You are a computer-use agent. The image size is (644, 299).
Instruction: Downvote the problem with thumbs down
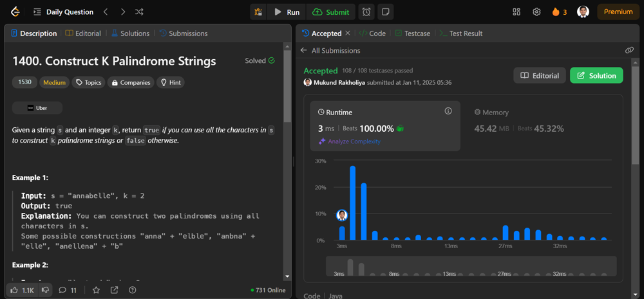point(45,290)
